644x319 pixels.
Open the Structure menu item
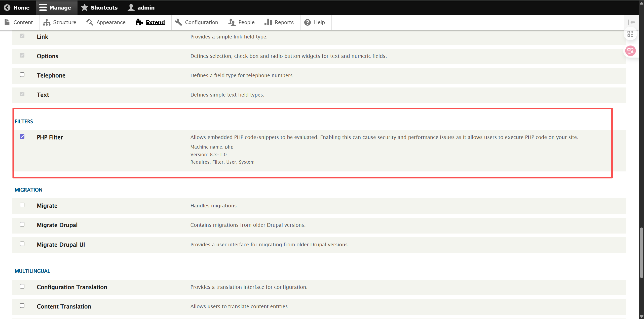click(61, 22)
